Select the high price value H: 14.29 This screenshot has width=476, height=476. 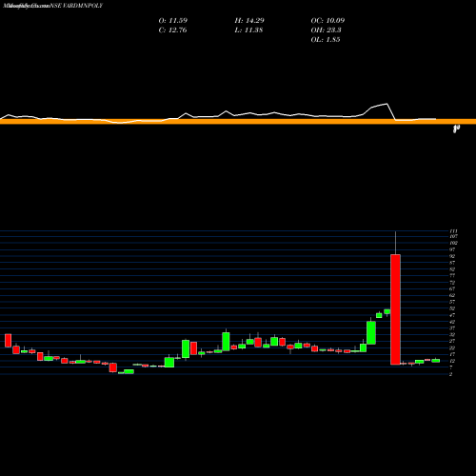pos(249,21)
